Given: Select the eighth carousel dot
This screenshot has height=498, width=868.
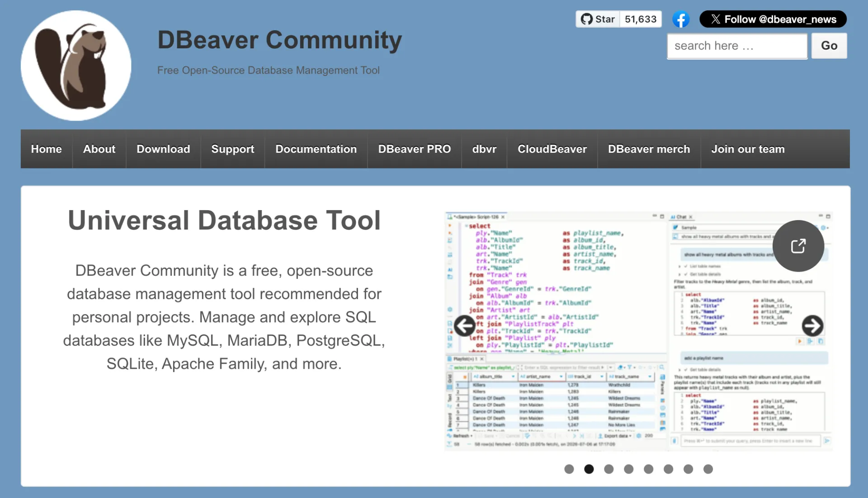Looking at the screenshot, I should pyautogui.click(x=708, y=469).
